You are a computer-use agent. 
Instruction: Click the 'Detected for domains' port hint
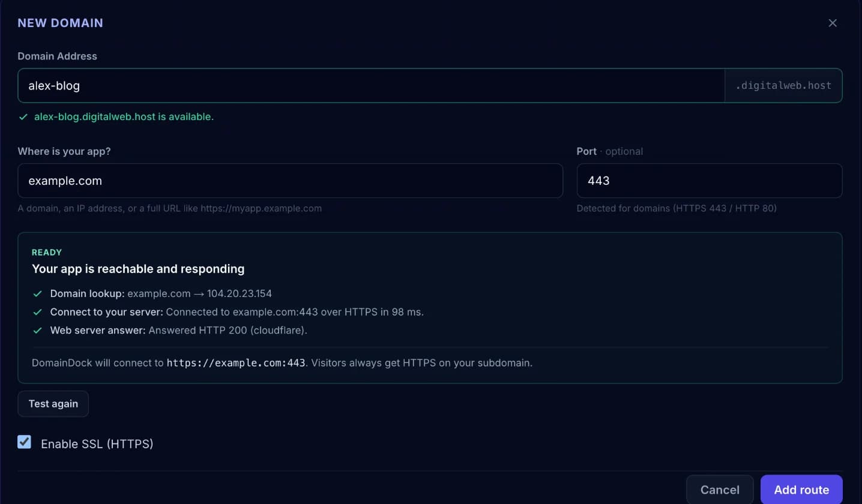pos(677,209)
